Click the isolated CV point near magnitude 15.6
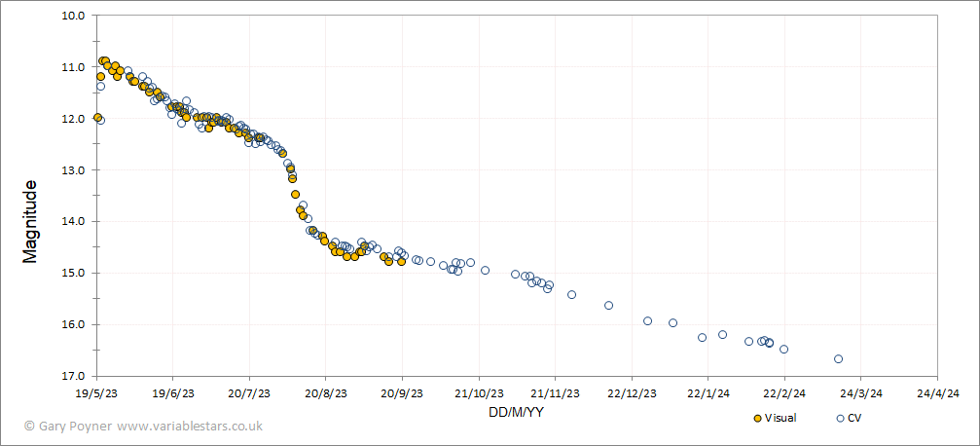980x446 pixels. 609,305
